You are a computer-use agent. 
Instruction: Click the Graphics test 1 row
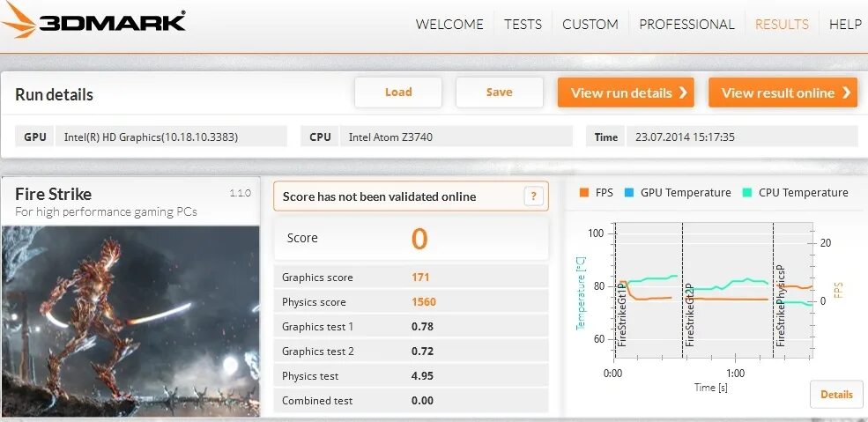click(x=411, y=326)
